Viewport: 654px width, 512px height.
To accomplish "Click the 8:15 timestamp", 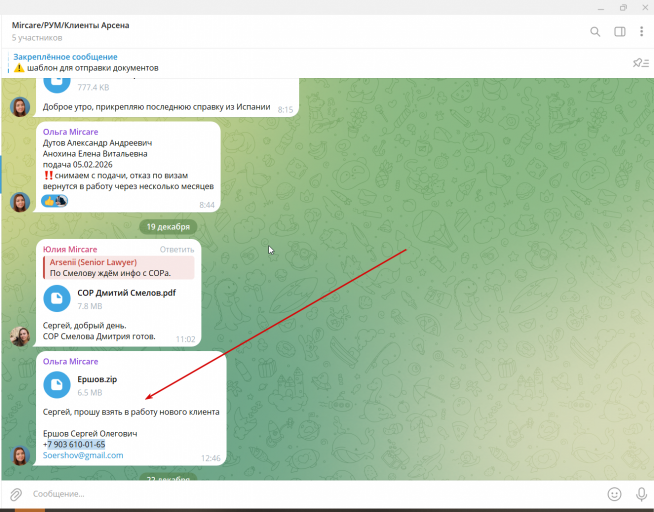I will (x=285, y=110).
